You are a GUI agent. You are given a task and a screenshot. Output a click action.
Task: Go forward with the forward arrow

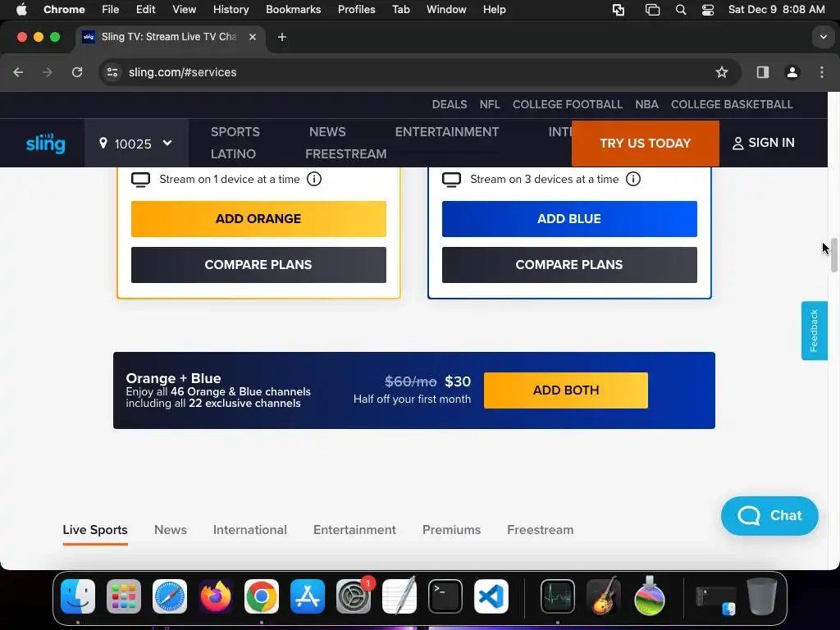[x=48, y=72]
